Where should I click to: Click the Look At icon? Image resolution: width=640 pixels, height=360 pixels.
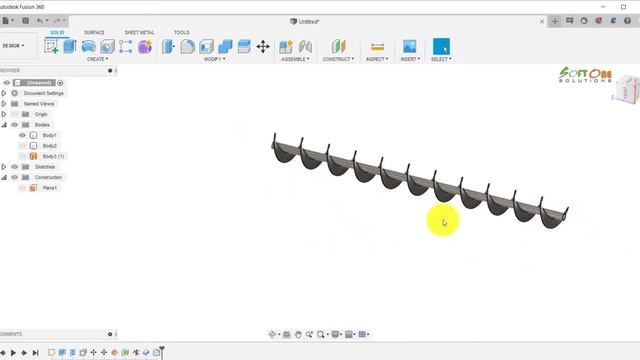coord(287,334)
